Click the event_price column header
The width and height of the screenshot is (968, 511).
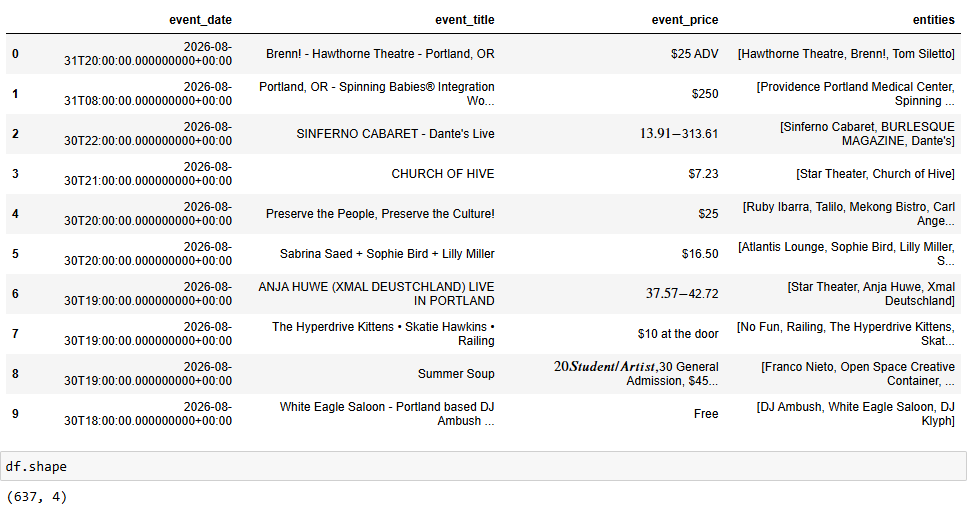[x=685, y=20]
